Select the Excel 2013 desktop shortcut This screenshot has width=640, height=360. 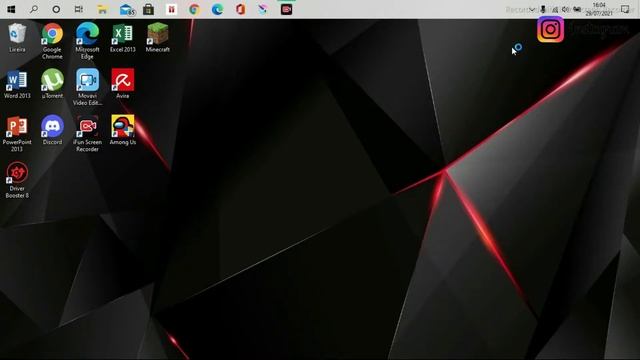pyautogui.click(x=122, y=38)
